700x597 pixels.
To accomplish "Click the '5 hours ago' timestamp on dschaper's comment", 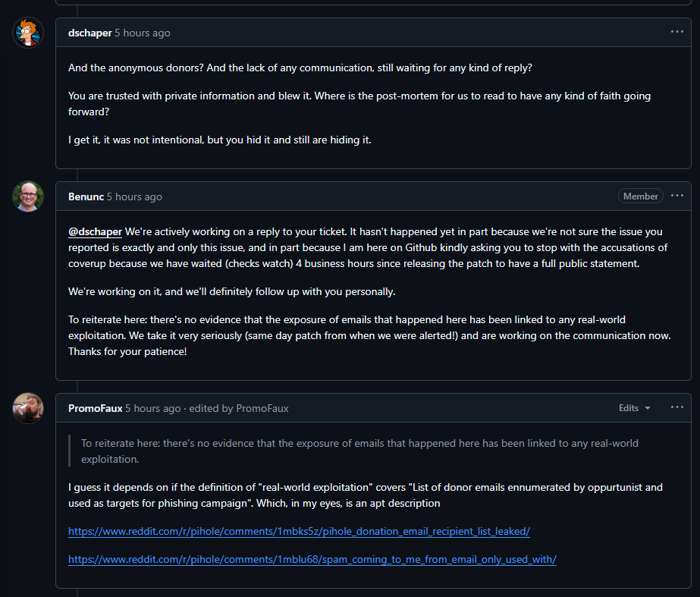I will coord(143,33).
